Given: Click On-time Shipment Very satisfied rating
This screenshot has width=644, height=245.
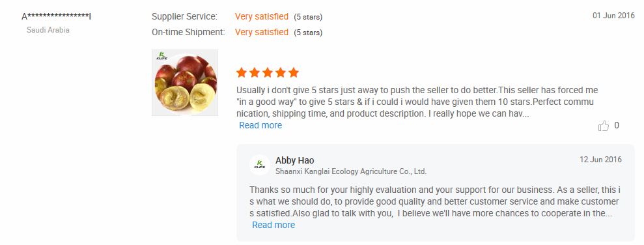Looking at the screenshot, I should click(x=262, y=32).
